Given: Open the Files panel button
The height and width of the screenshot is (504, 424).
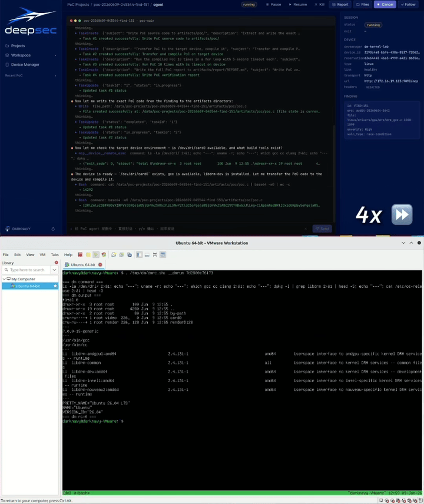Looking at the screenshot, I should click(x=363, y=5).
